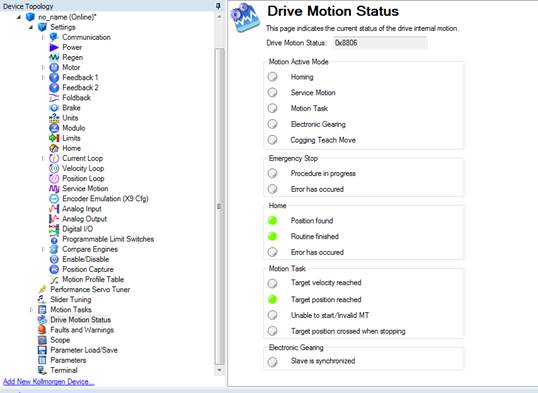Screen dimensions: 538x393
Task: Click the Cogging Teach Move indicator
Action: click(272, 140)
